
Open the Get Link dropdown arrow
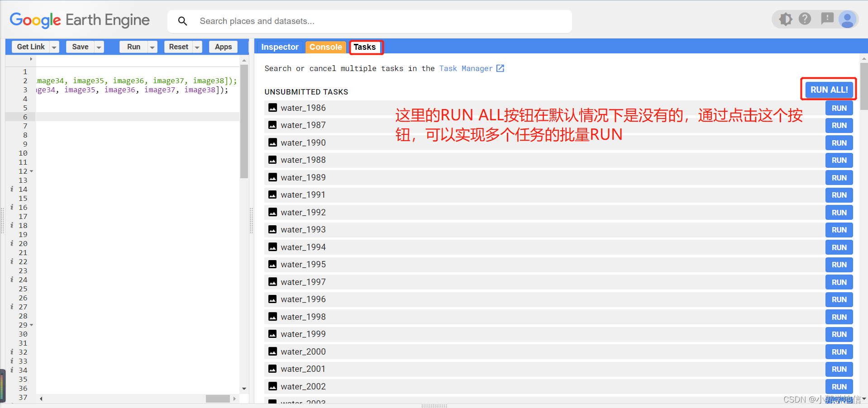pos(54,47)
